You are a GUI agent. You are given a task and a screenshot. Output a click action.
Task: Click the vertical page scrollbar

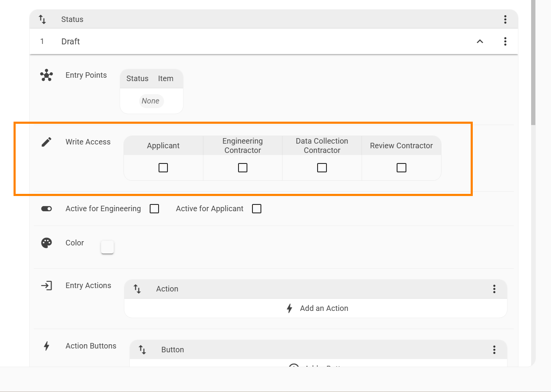click(533, 63)
